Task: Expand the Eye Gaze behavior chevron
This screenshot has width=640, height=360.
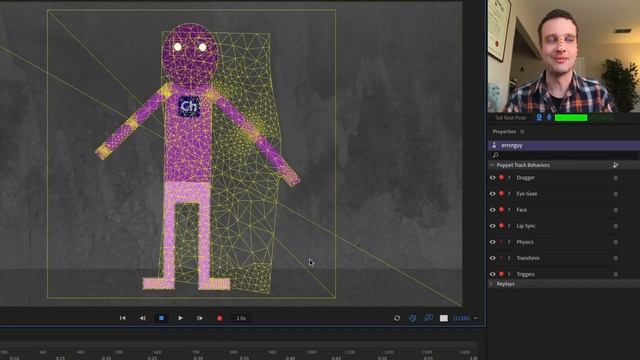Action: (509, 194)
